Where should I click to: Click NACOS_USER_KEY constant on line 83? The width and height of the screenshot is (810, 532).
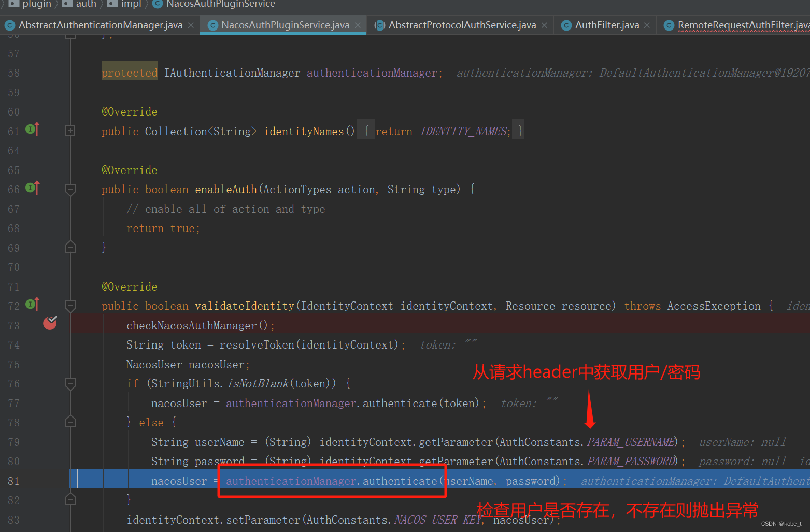[437, 520]
